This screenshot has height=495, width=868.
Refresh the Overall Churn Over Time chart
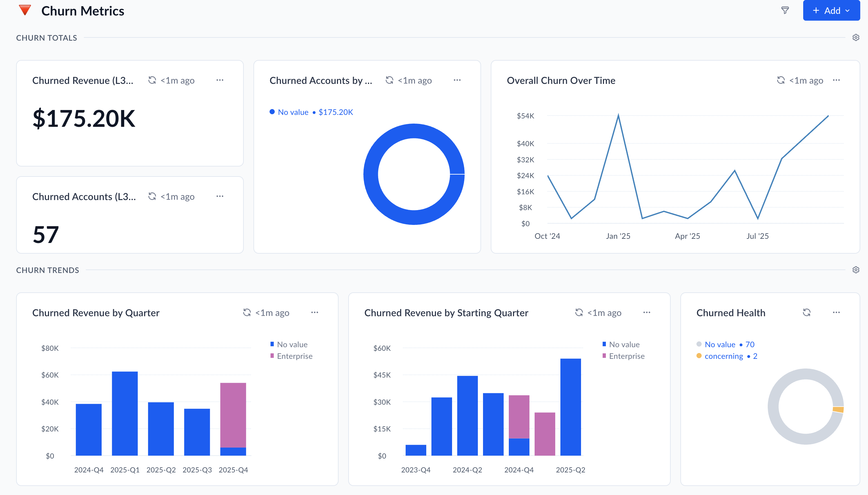781,80
